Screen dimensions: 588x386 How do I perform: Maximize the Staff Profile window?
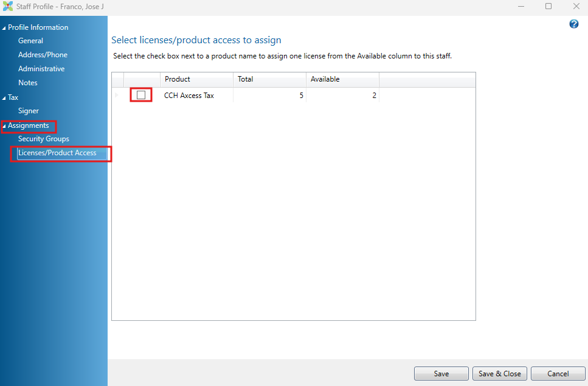click(x=548, y=6)
